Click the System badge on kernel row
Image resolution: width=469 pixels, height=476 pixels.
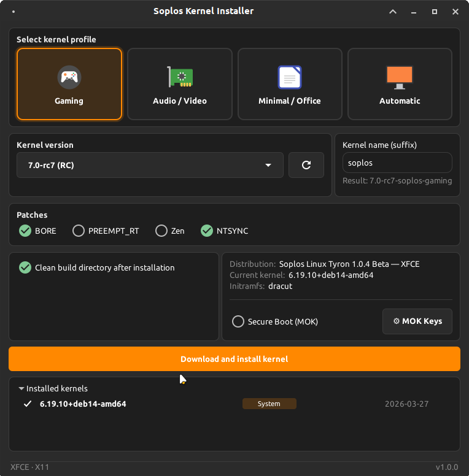coord(269,404)
